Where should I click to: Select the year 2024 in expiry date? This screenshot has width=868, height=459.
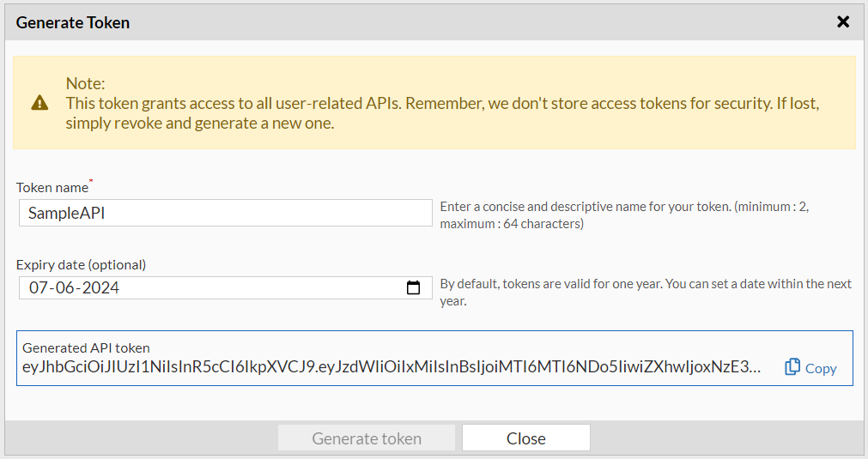[101, 288]
